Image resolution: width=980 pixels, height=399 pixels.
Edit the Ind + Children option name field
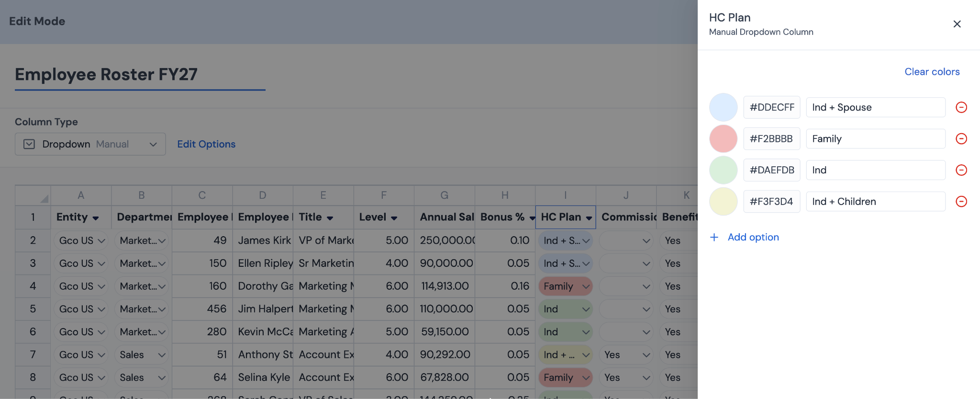pyautogui.click(x=876, y=202)
